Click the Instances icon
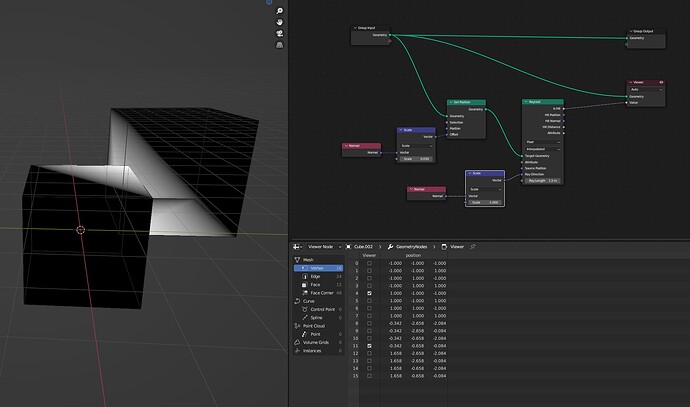Image resolution: width=690 pixels, height=407 pixels. click(297, 351)
